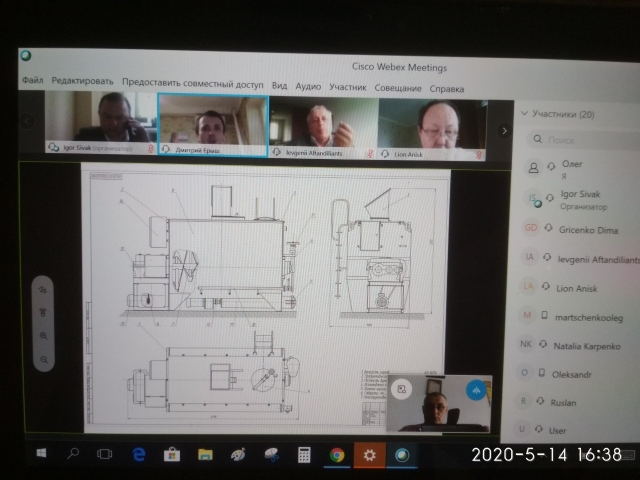Zoom out of the shared drawing
Viewport: 640px width, 480px height.
pyautogui.click(x=44, y=360)
